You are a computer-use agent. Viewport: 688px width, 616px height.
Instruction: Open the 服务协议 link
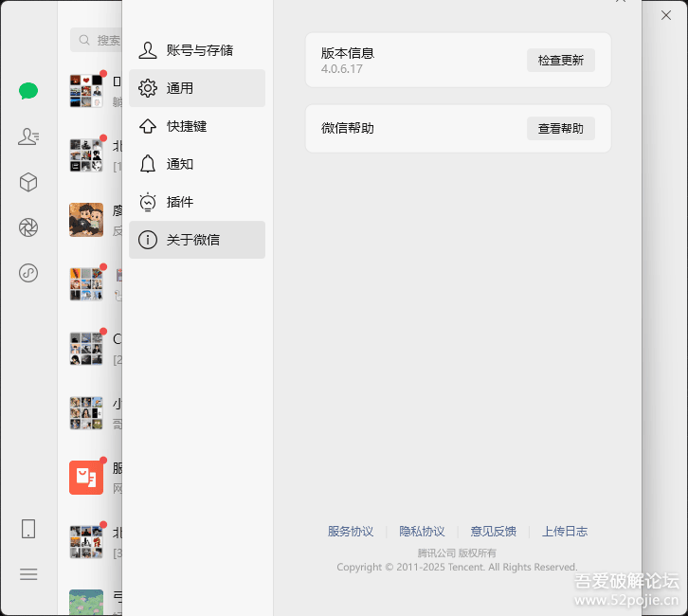351,532
